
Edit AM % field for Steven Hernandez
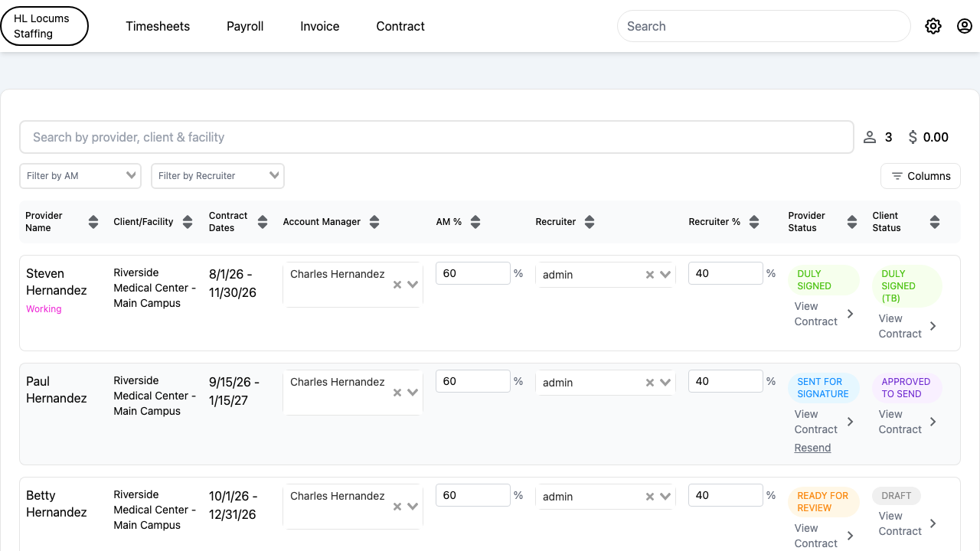click(x=473, y=273)
